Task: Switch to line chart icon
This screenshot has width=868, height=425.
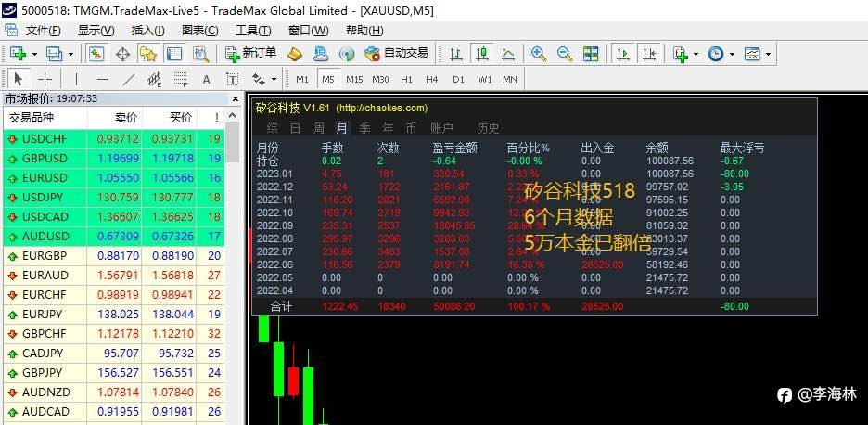Action: tap(508, 54)
